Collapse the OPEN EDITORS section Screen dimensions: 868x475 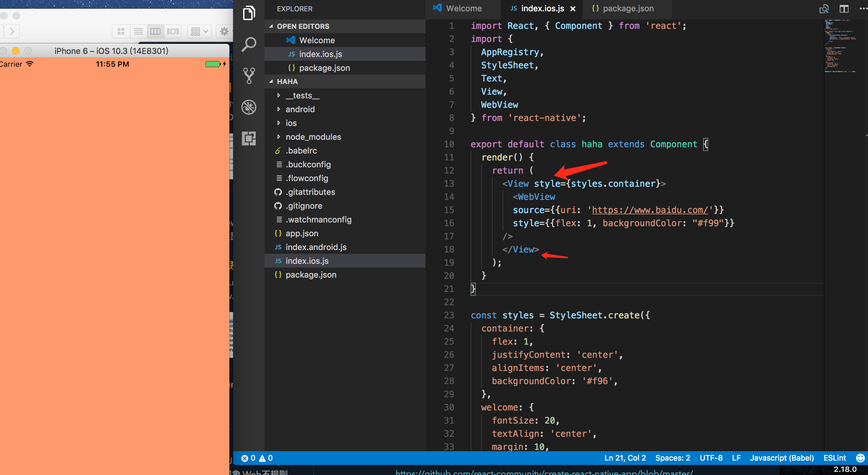[x=271, y=26]
